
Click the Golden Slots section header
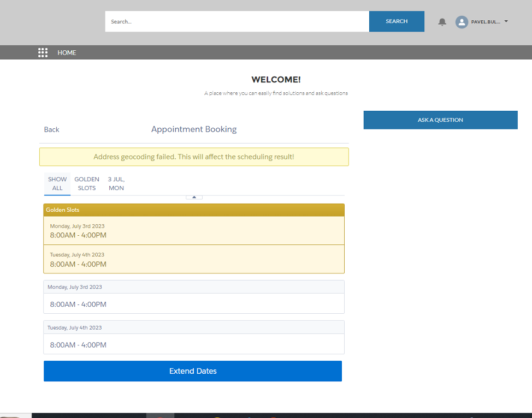point(194,210)
